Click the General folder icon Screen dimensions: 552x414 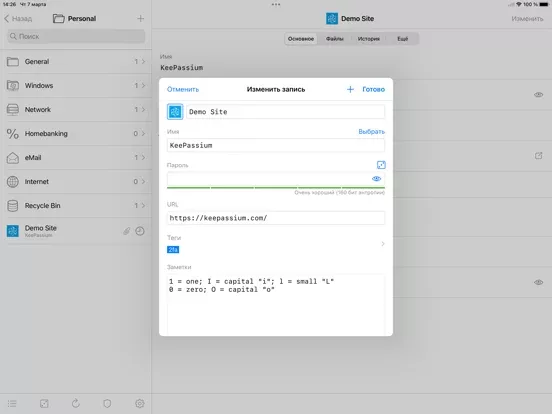click(13, 62)
